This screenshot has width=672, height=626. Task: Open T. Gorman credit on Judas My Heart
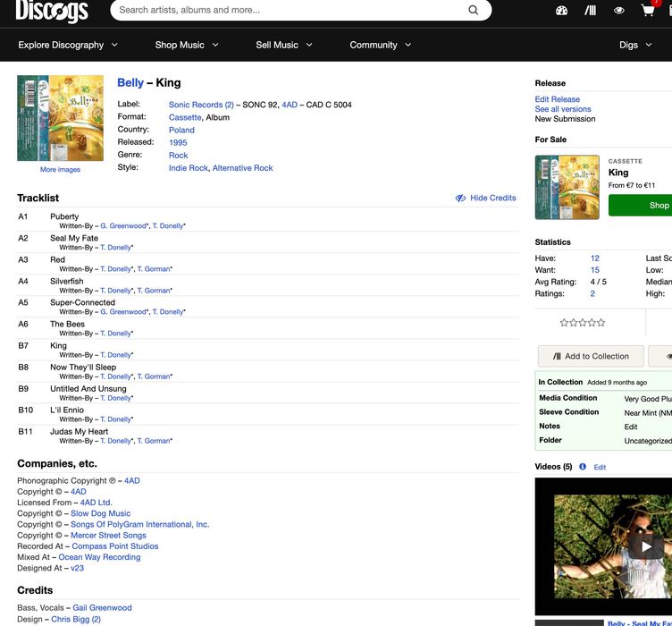pyautogui.click(x=154, y=441)
